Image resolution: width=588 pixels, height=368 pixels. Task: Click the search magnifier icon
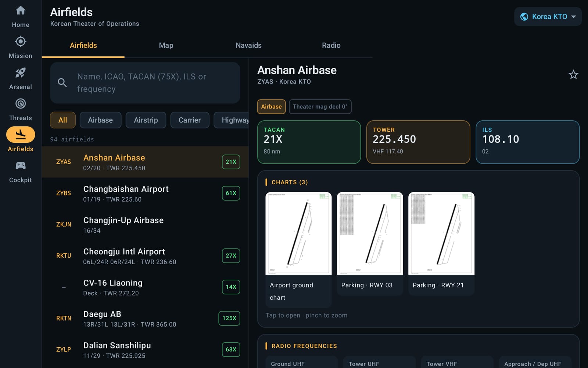pyautogui.click(x=62, y=83)
